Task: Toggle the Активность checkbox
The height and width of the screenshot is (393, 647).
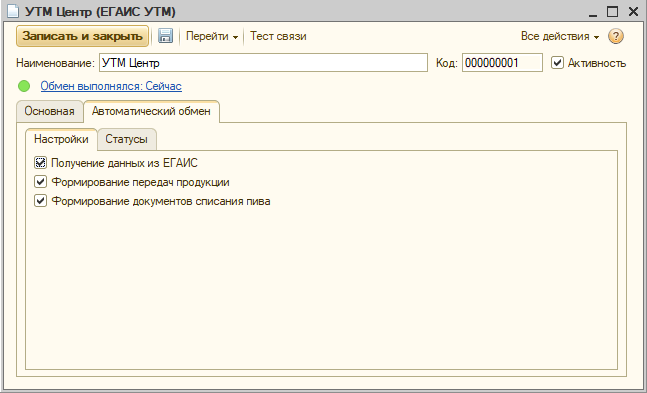Action: (x=557, y=63)
